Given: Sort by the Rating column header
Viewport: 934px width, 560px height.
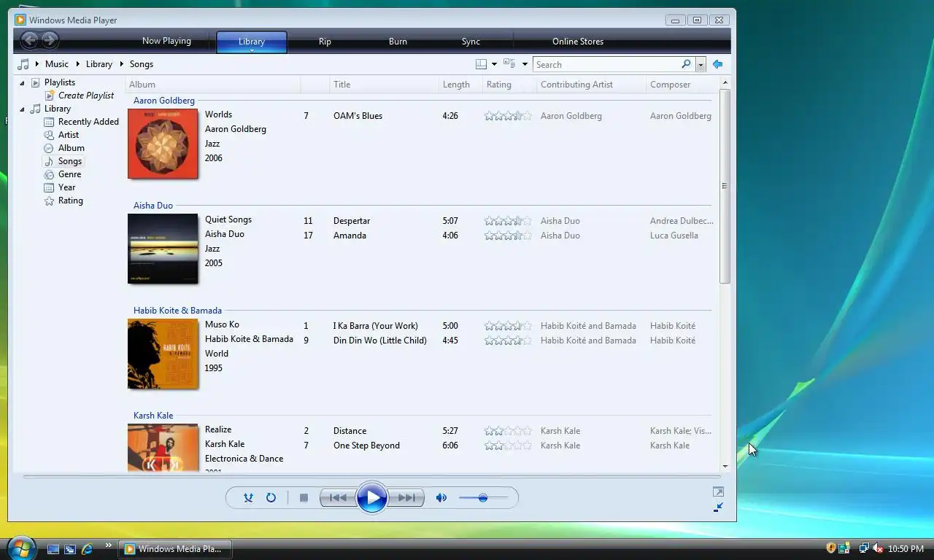Looking at the screenshot, I should coord(509,85).
